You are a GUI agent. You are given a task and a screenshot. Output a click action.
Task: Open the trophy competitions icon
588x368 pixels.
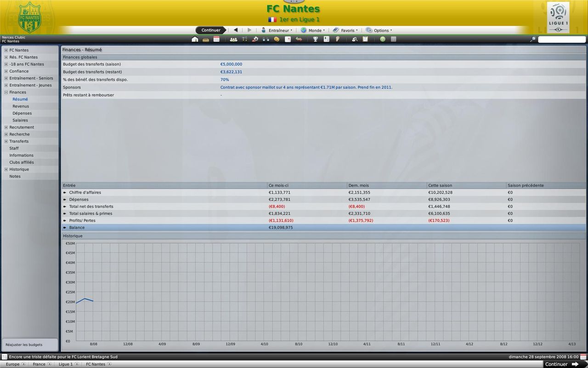(x=315, y=40)
